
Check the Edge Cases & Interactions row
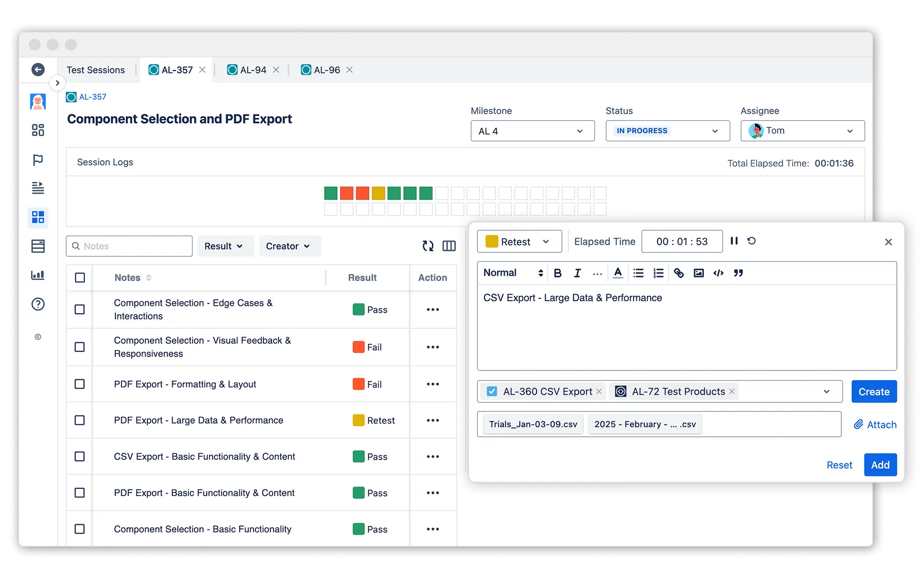[80, 309]
